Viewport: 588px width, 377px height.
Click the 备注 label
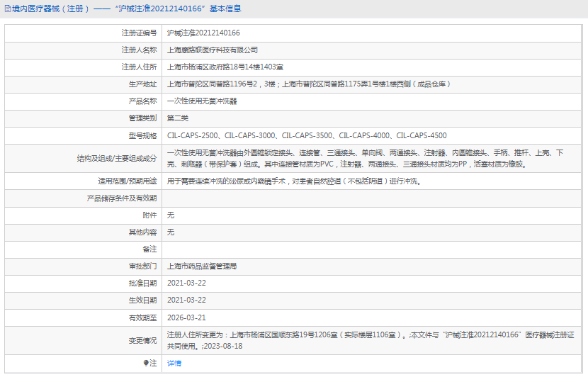click(149, 249)
